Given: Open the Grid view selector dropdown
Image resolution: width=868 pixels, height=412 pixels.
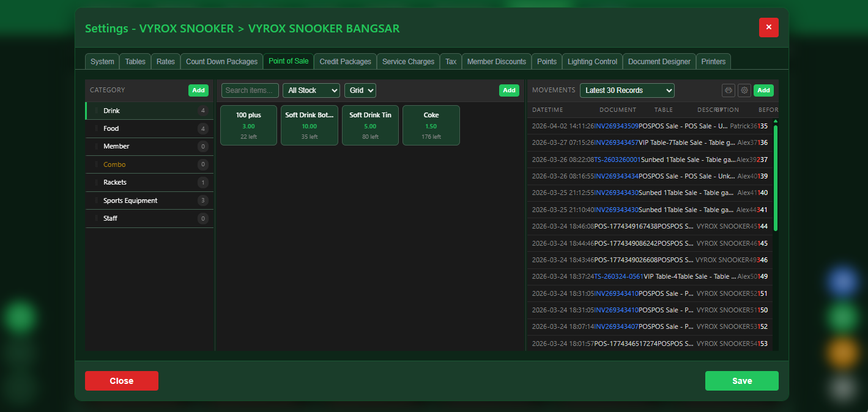Looking at the screenshot, I should pos(360,90).
